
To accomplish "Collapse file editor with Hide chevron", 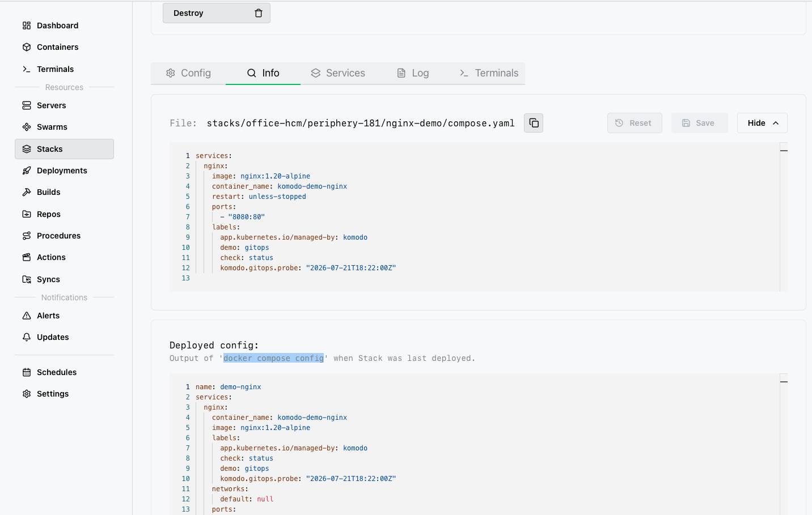I will (776, 123).
